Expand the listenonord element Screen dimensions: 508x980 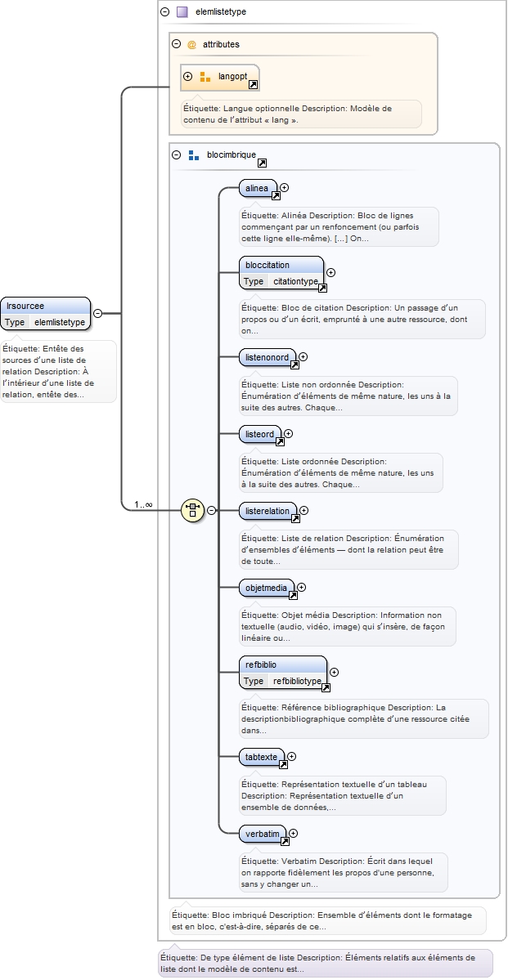click(303, 357)
